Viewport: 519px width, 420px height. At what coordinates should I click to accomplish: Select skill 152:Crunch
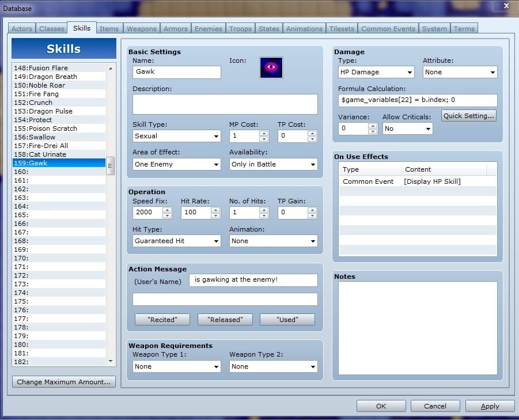(x=59, y=103)
